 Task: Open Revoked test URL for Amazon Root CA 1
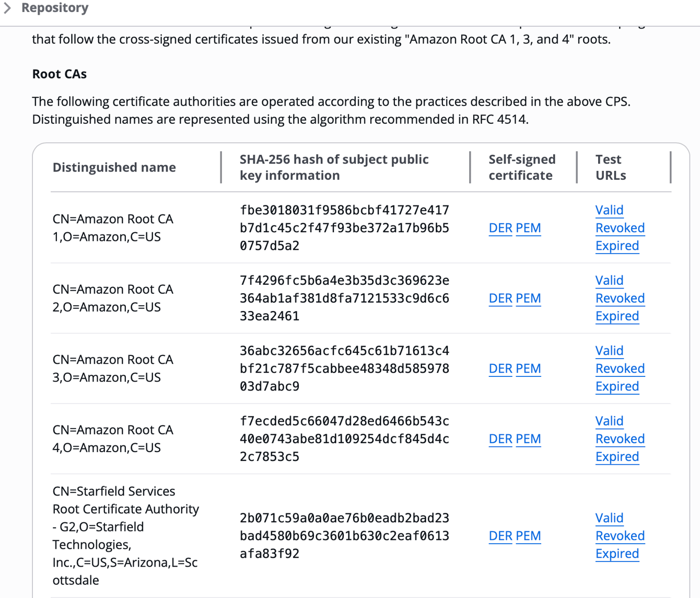620,228
